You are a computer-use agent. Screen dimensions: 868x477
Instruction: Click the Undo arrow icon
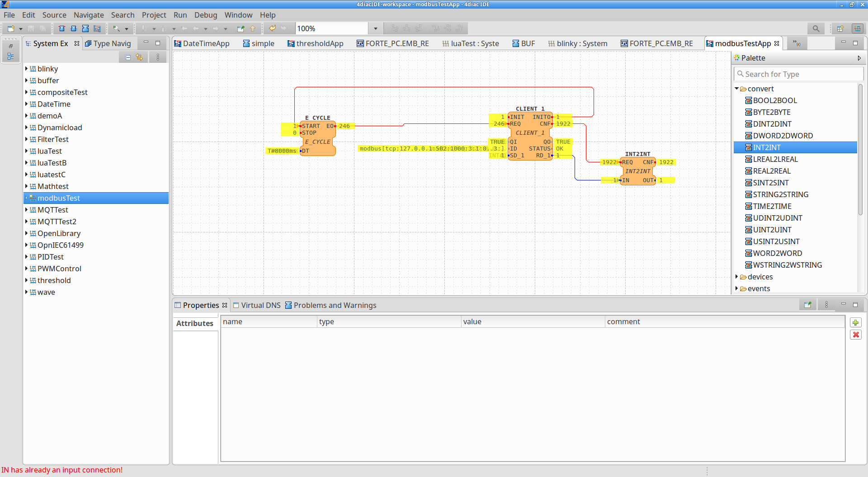(x=273, y=28)
